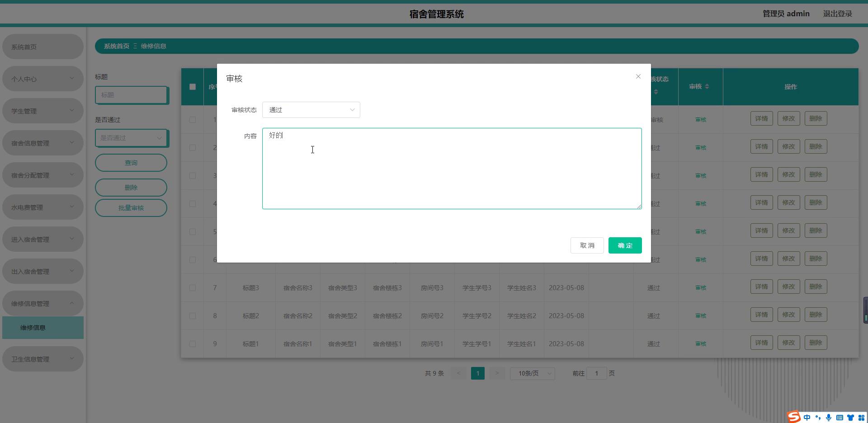
Task: Check the checkbox for row 2
Action: pyautogui.click(x=193, y=148)
